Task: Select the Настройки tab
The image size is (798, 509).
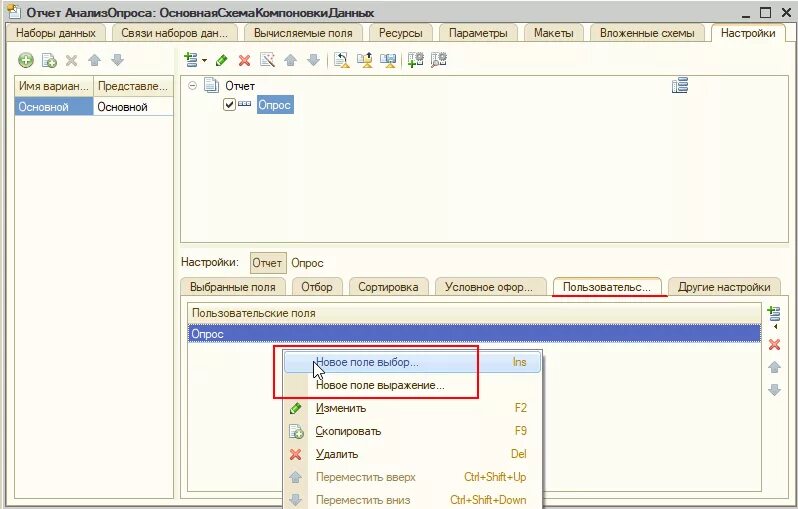Action: pos(748,33)
